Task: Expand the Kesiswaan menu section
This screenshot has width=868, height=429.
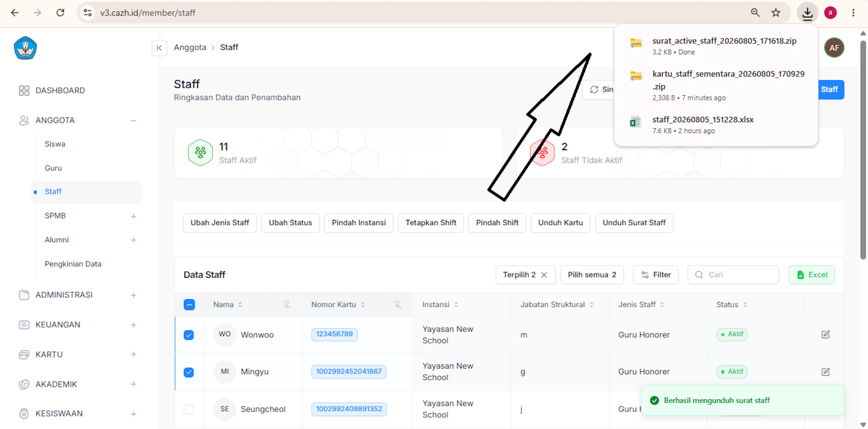Action: pyautogui.click(x=133, y=414)
